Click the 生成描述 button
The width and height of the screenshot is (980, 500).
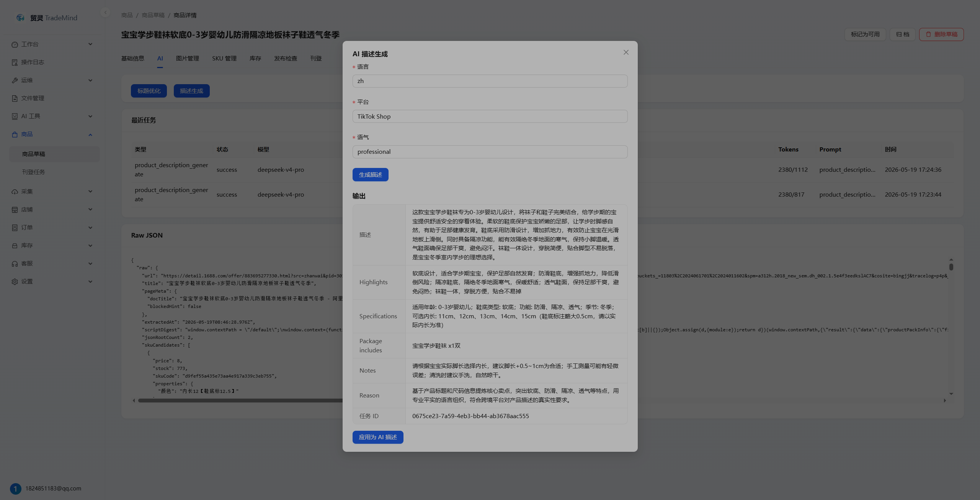click(370, 175)
